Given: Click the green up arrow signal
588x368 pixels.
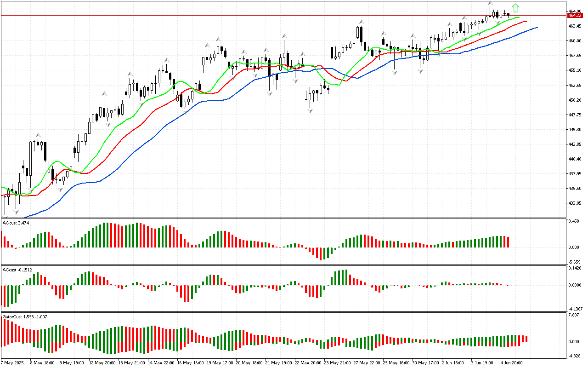Looking at the screenshot, I should pos(515,8).
